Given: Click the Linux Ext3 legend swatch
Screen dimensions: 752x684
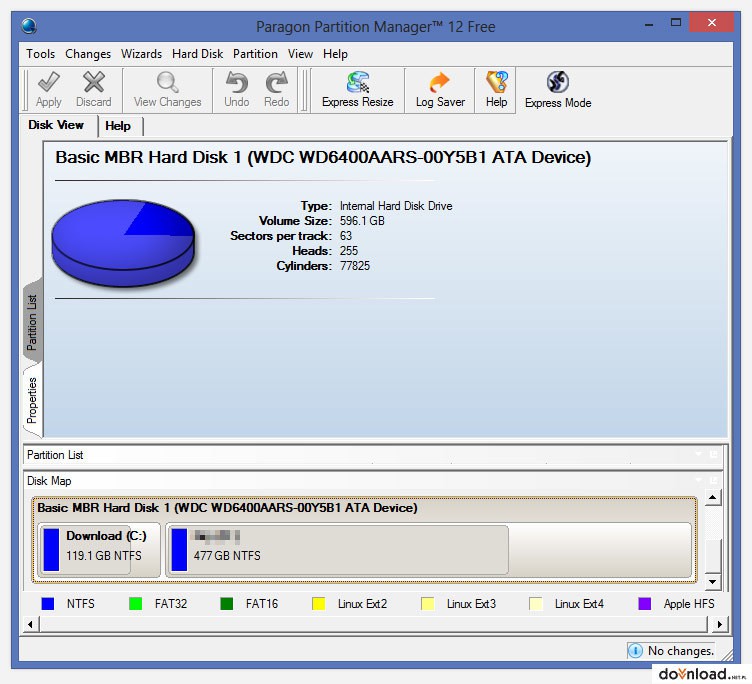Looking at the screenshot, I should click(427, 603).
